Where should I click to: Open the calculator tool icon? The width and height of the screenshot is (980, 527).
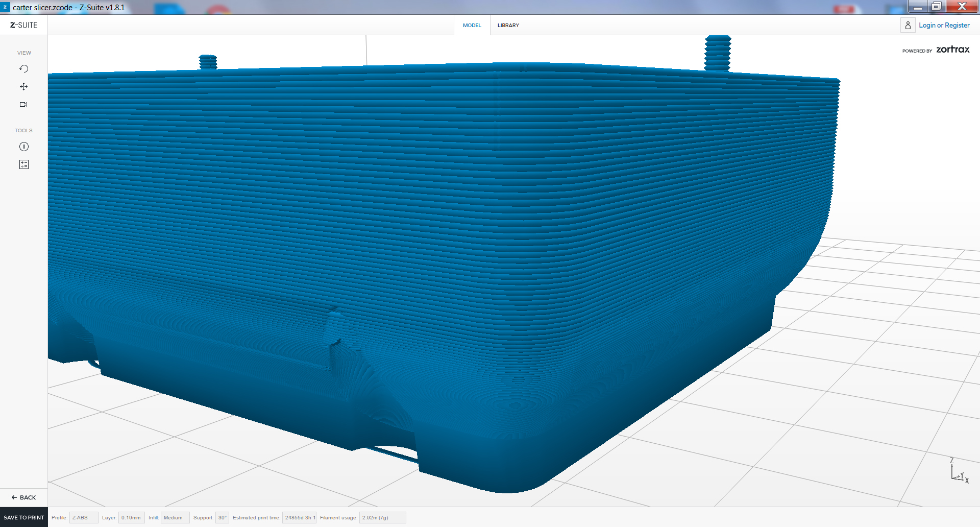[x=23, y=164]
